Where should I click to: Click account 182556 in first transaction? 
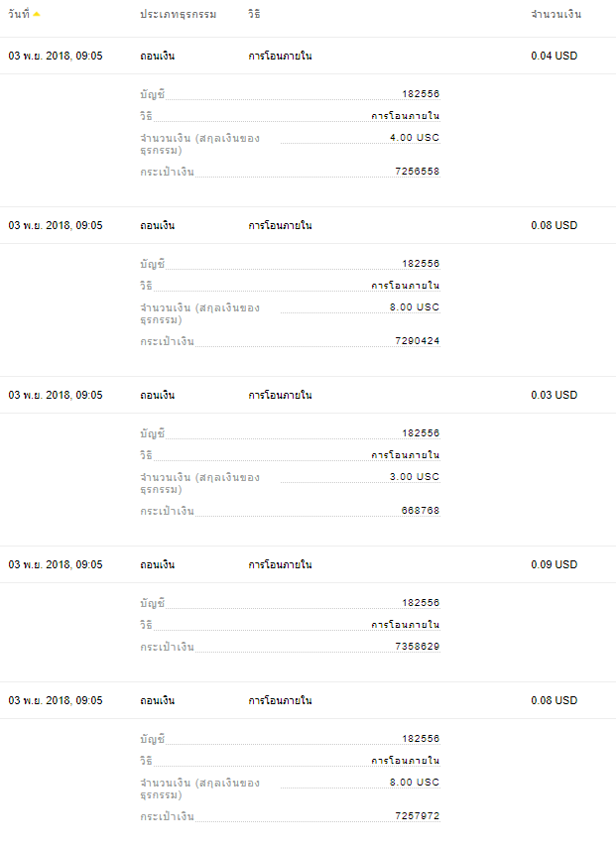click(x=421, y=94)
